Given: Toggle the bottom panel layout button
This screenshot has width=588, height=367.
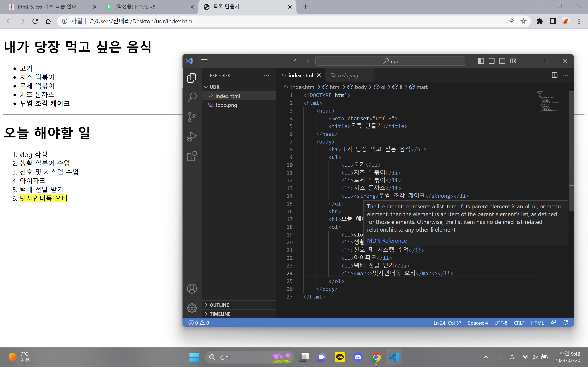Looking at the screenshot, I should click(492, 61).
